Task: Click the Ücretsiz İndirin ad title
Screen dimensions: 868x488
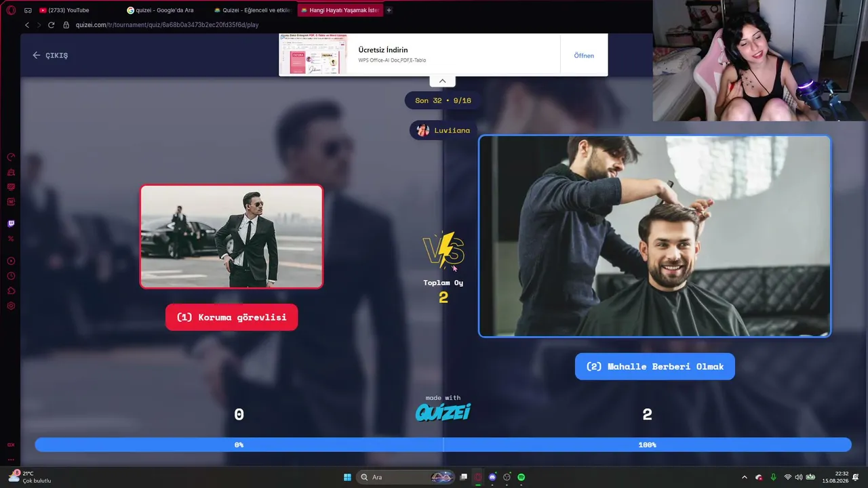Action: tap(383, 50)
